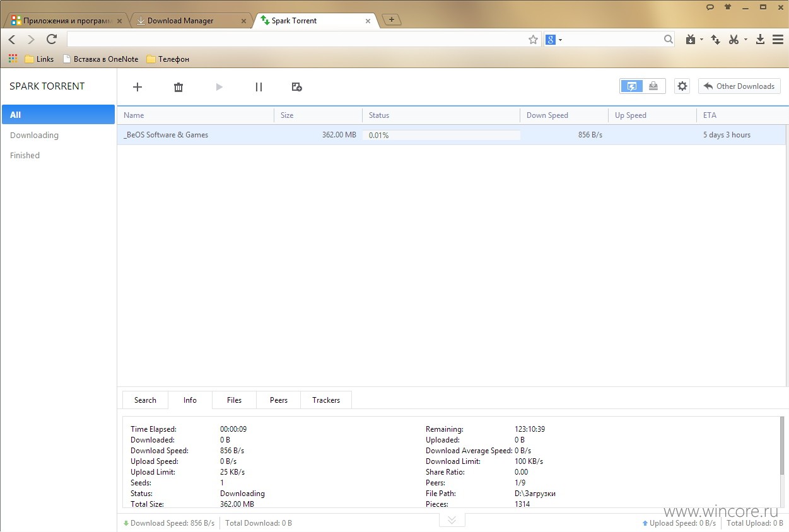The image size is (789, 532).
Task: Open the apps grid in bookmarks bar
Action: [x=13, y=59]
